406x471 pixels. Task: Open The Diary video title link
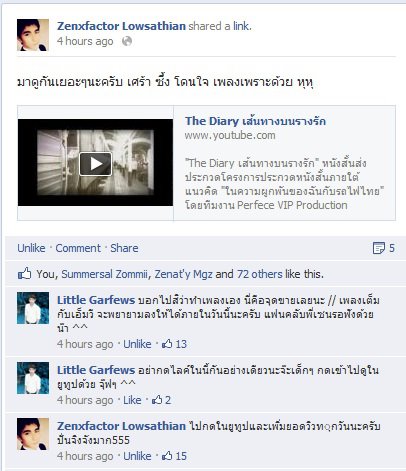click(x=255, y=121)
